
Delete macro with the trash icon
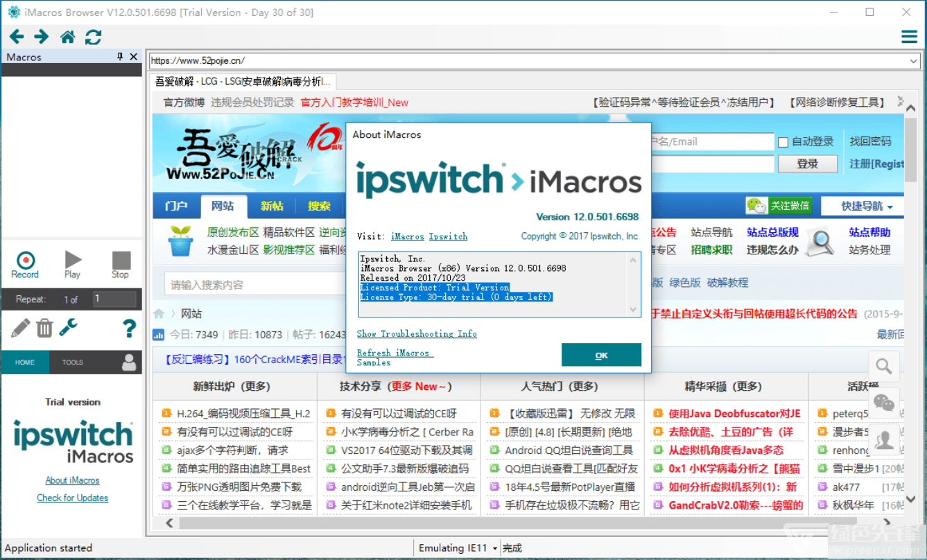tap(44, 327)
